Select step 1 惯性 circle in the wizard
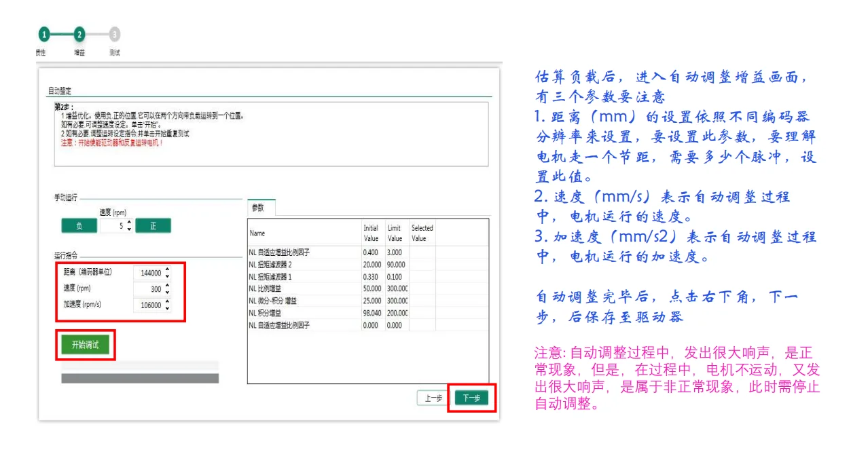The image size is (868, 471). coord(44,33)
